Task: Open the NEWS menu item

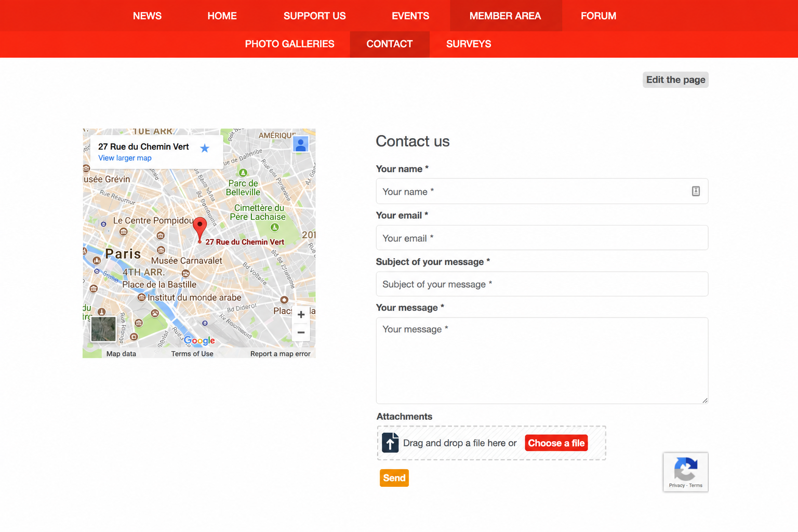Action: point(147,16)
